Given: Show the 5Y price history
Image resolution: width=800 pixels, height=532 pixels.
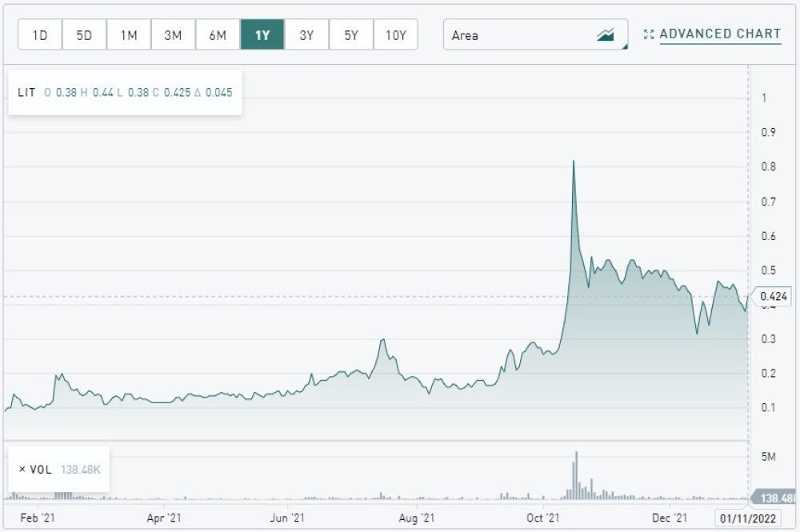Looking at the screenshot, I should point(351,34).
